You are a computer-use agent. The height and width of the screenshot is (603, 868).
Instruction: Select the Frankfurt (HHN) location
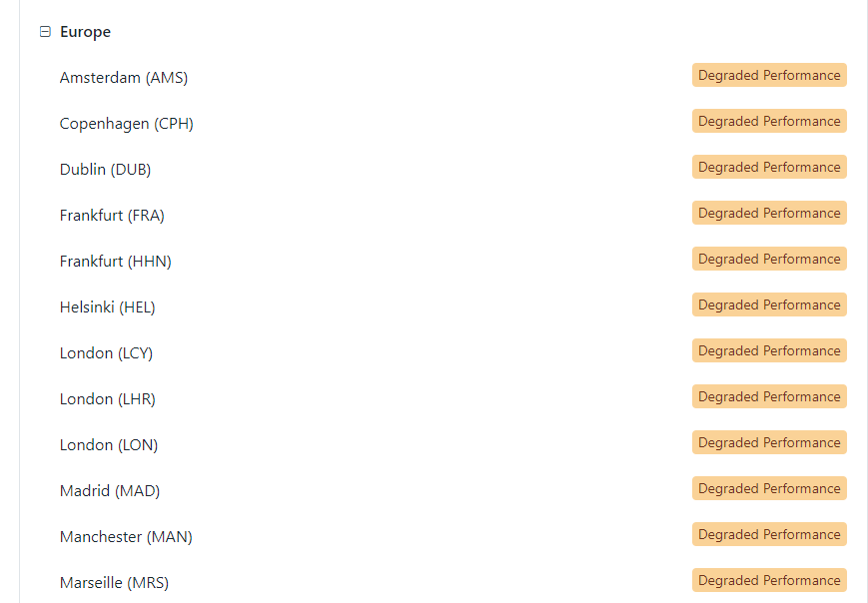click(115, 262)
